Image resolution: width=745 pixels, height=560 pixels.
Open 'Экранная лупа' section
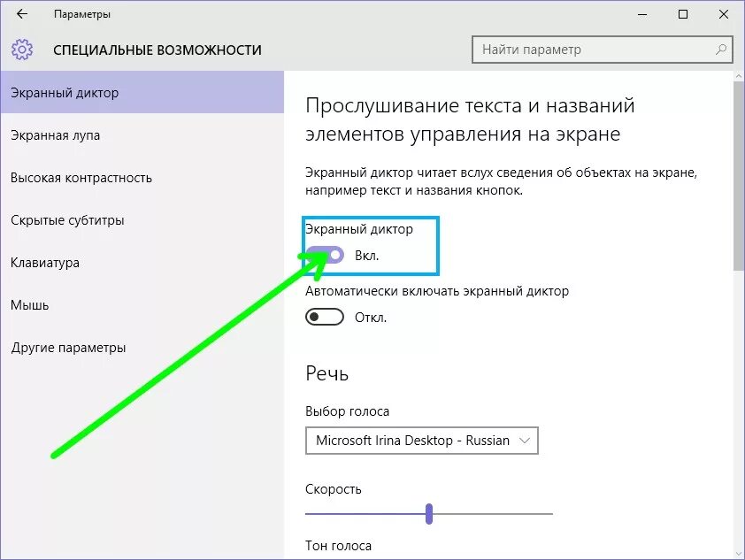coord(142,135)
